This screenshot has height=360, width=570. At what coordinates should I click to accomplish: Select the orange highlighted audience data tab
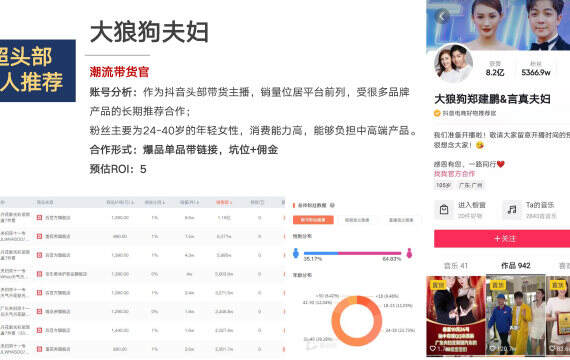pos(313,220)
